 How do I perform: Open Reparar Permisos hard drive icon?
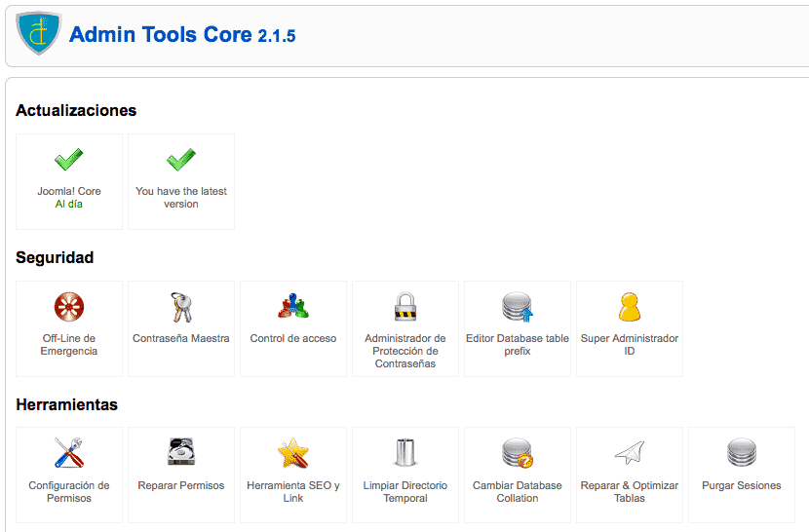pyautogui.click(x=181, y=451)
